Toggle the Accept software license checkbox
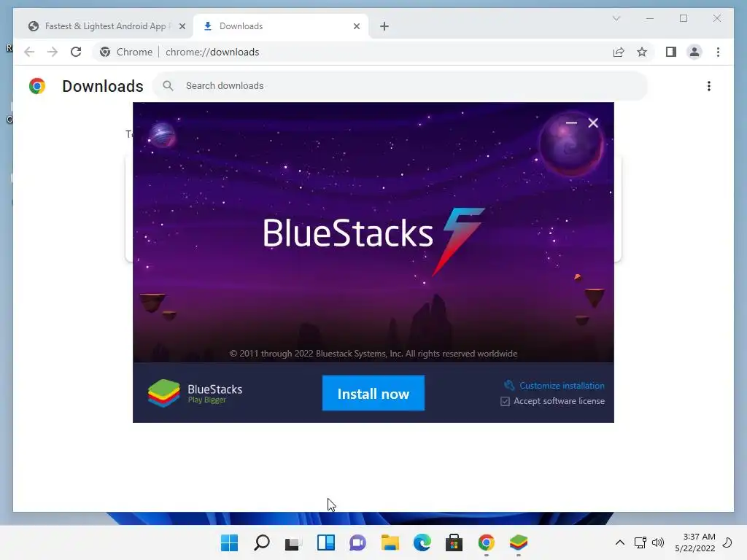Screen dimensions: 747x560 pyautogui.click(x=505, y=402)
